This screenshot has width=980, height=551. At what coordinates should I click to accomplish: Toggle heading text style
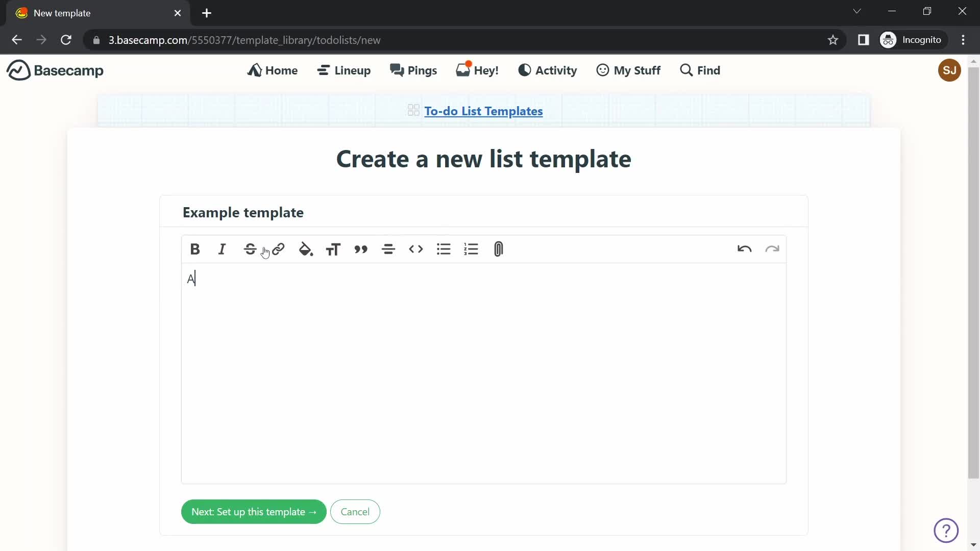(x=334, y=249)
